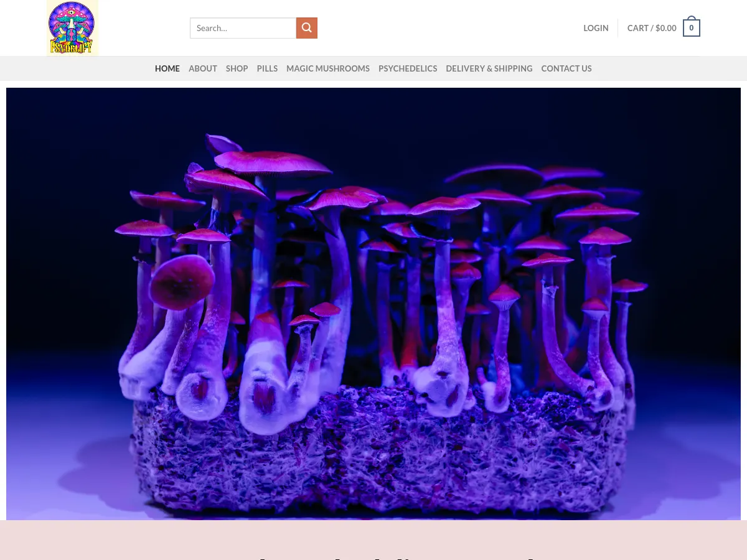Open the HOME menu item

tap(167, 68)
